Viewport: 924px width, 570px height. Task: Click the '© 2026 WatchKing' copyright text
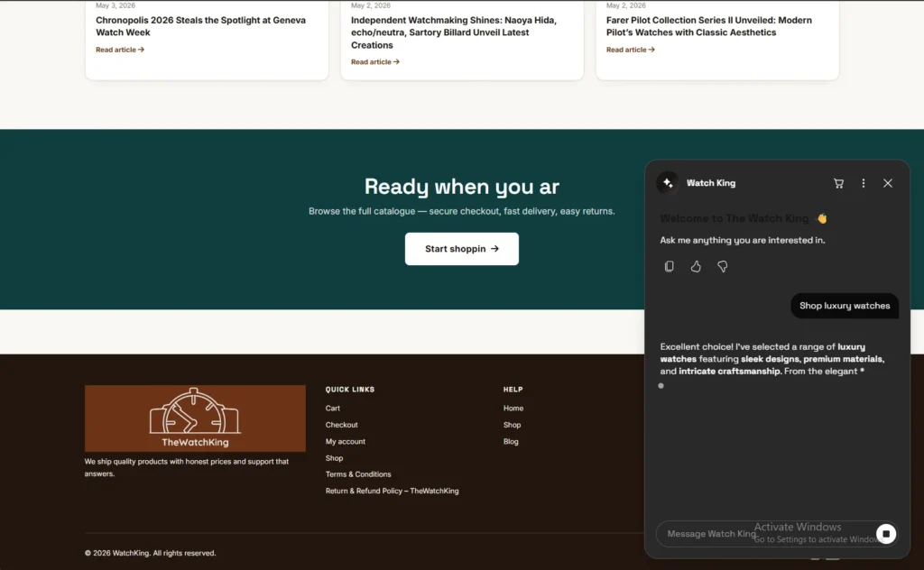point(151,553)
